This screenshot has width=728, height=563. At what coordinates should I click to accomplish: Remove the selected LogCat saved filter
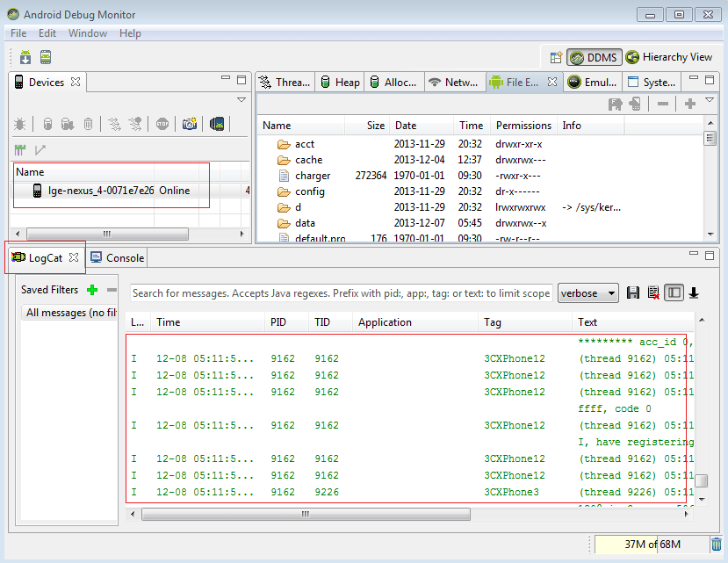(112, 290)
